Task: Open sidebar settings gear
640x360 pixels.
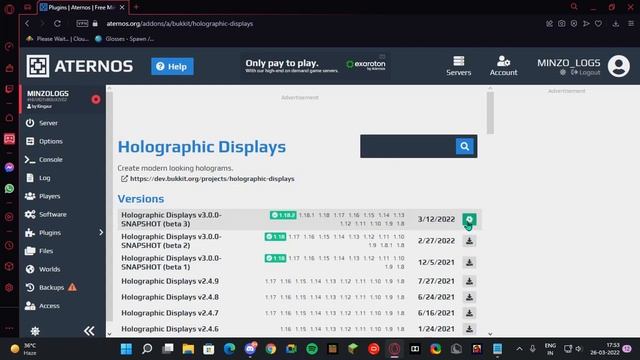Action: (x=35, y=331)
